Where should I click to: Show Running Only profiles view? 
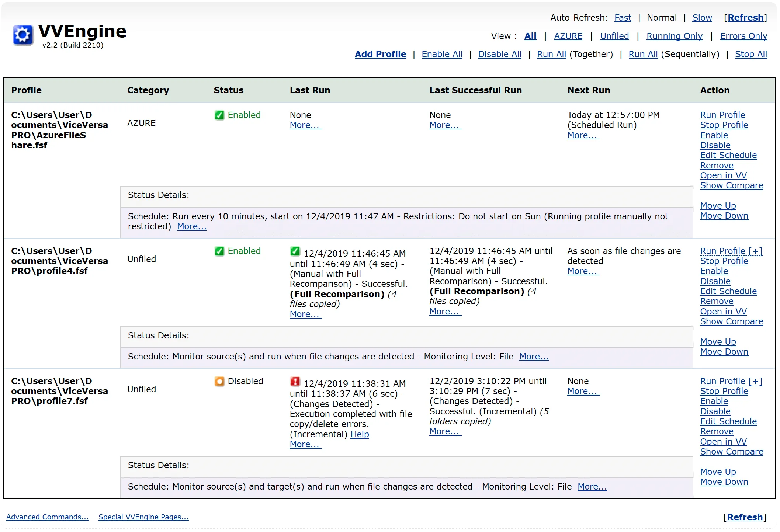674,36
